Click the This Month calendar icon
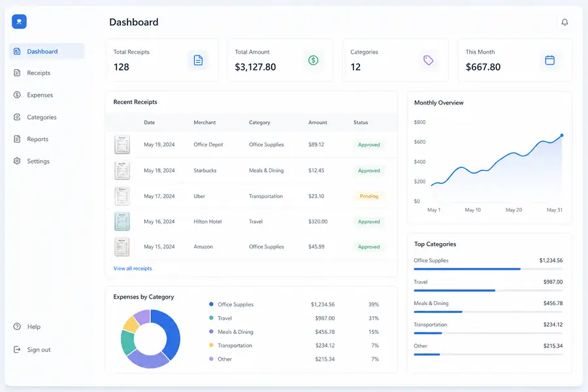The height and width of the screenshot is (392, 588). (549, 60)
